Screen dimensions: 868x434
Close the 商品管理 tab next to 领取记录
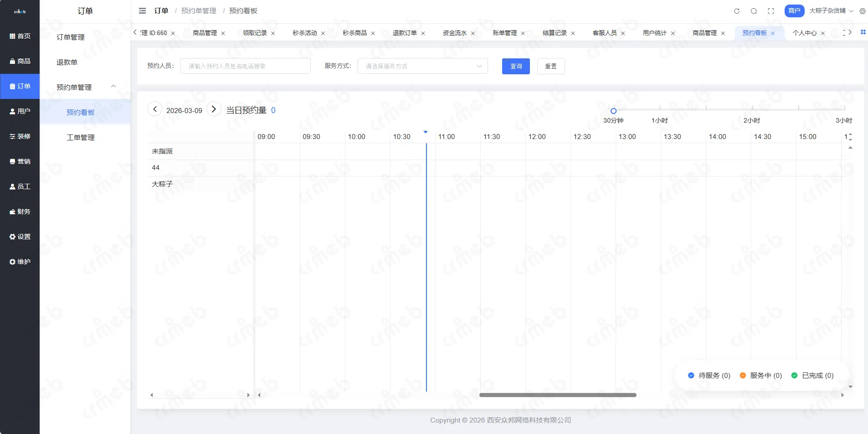223,33
